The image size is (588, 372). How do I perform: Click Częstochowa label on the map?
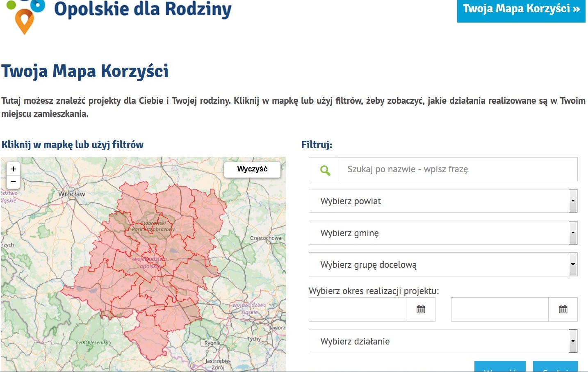[x=266, y=238]
